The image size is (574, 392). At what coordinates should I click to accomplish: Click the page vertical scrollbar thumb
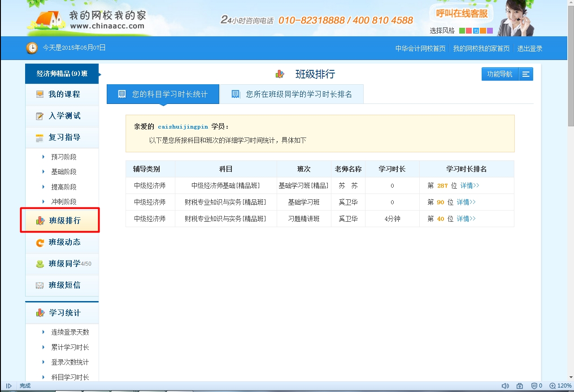click(570, 67)
